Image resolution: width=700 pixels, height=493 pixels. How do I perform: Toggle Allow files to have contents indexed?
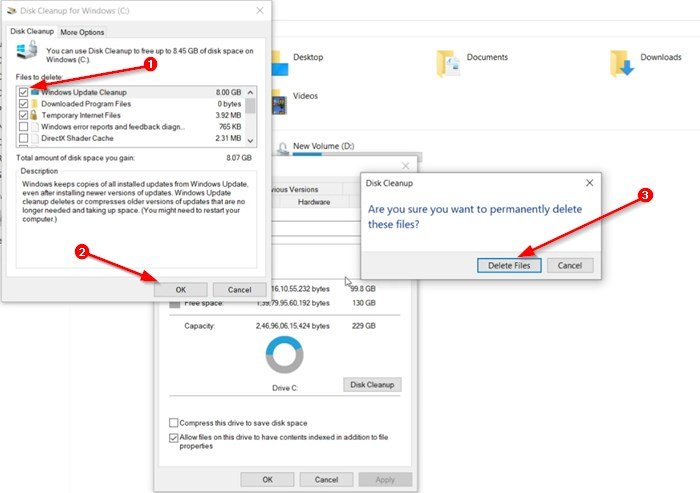(174, 438)
